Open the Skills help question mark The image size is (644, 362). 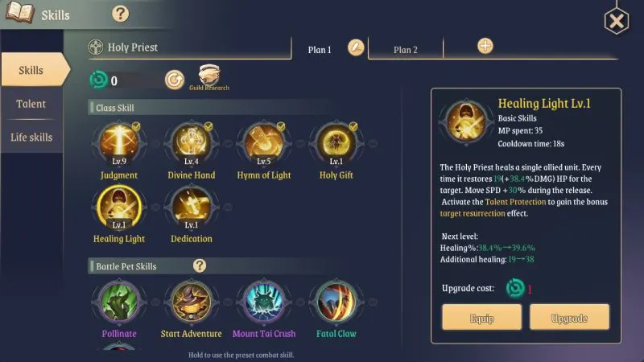(120, 14)
